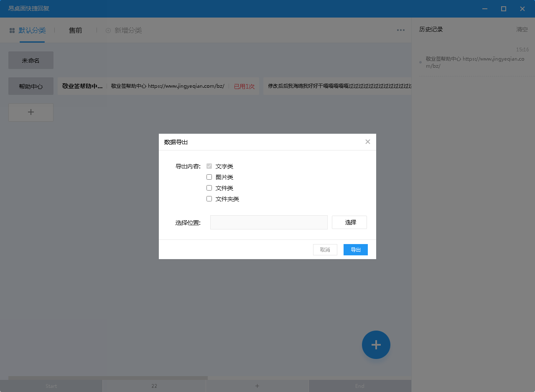Viewport: 535px width, 392px height.
Task: Add a category via 新增分类
Action: click(124, 30)
